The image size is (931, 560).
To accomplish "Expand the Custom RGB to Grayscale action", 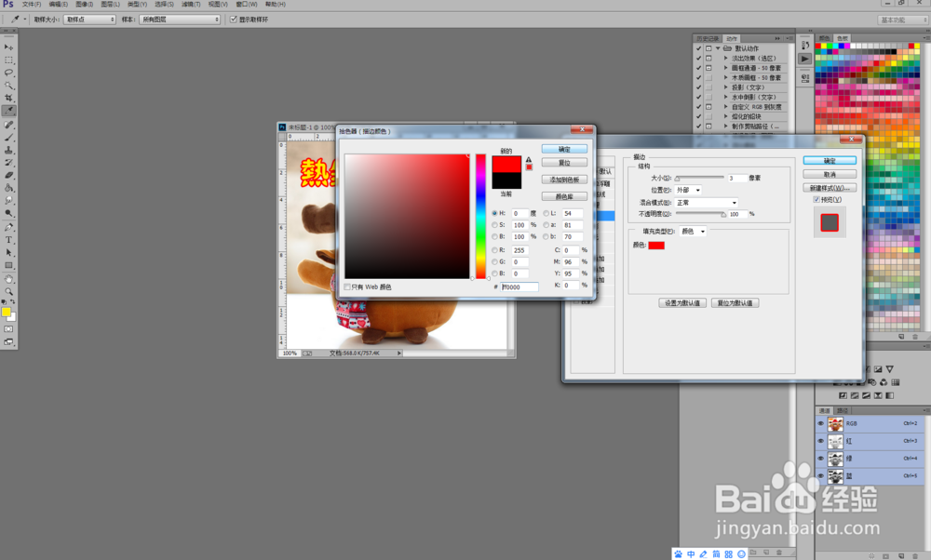I will 725,107.
